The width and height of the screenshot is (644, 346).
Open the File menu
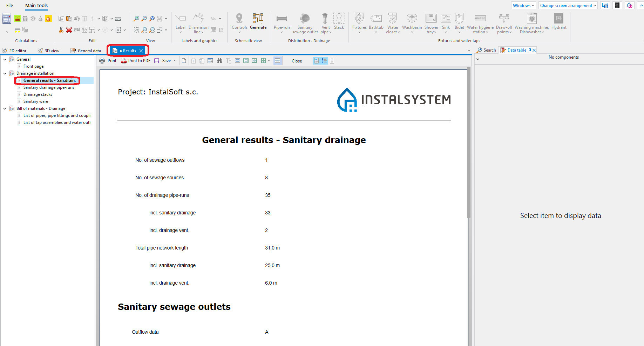click(x=9, y=5)
